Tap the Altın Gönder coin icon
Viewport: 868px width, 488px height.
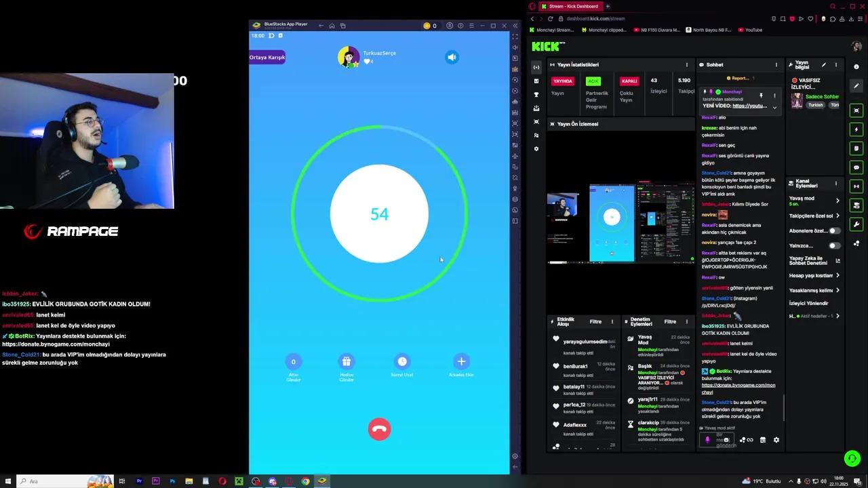tap(293, 361)
